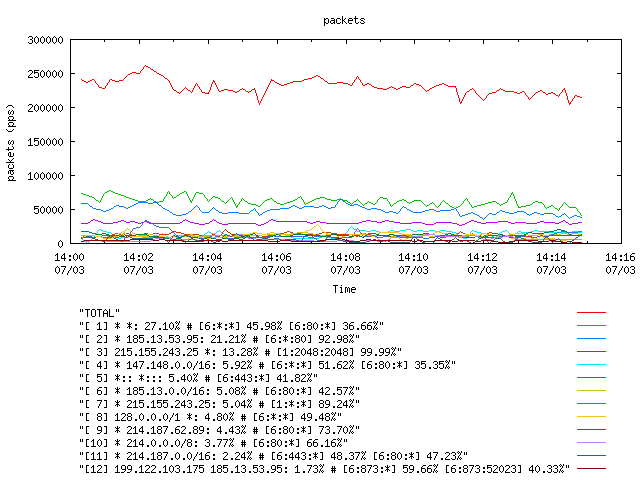Click the x-axis tick label 14:06

(276, 257)
